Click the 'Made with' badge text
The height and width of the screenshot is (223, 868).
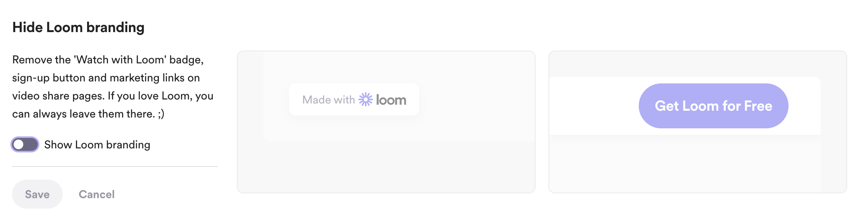pyautogui.click(x=328, y=100)
